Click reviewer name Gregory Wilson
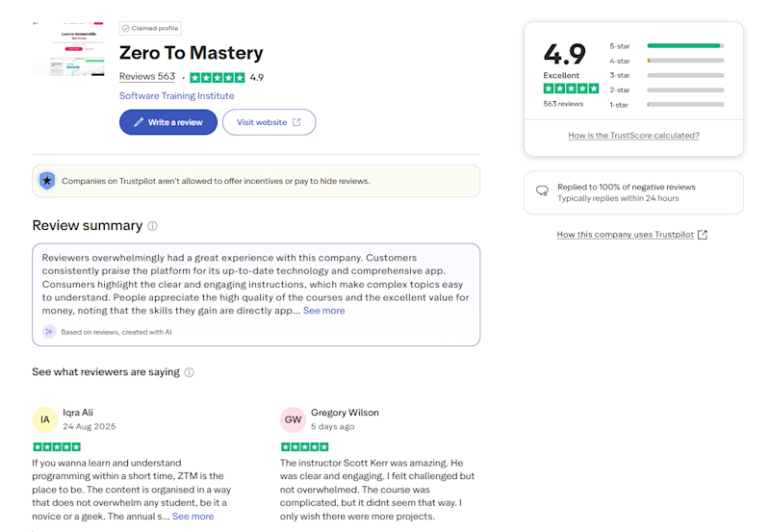 [x=345, y=413]
